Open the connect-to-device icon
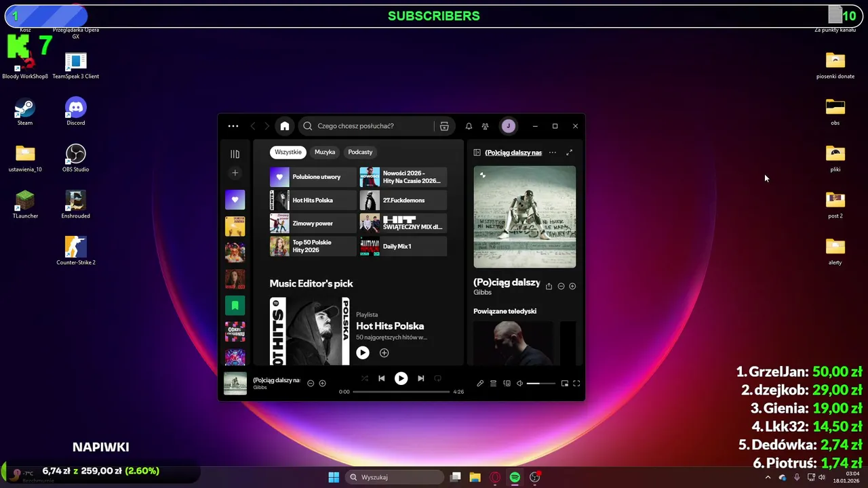The image size is (868, 488). [x=507, y=384]
